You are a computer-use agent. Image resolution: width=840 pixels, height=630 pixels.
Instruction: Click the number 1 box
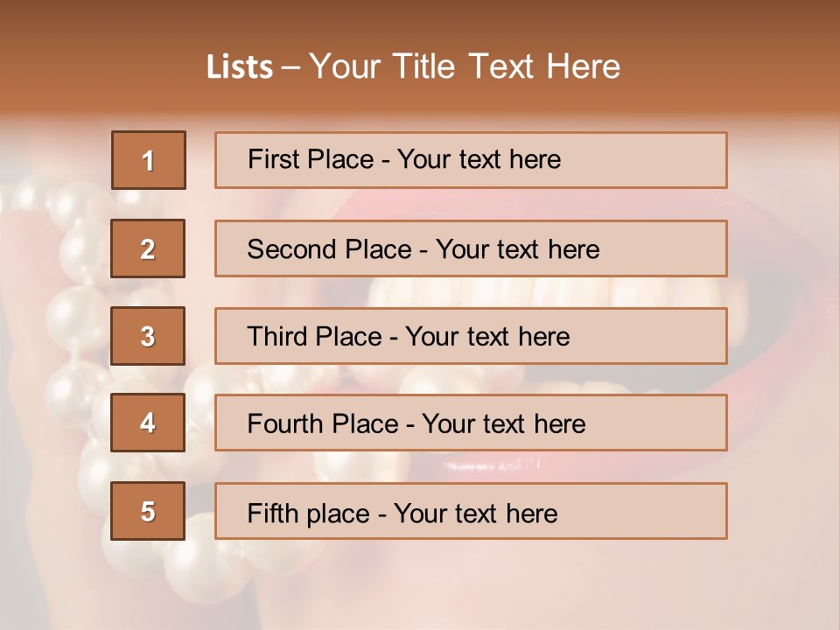148,160
